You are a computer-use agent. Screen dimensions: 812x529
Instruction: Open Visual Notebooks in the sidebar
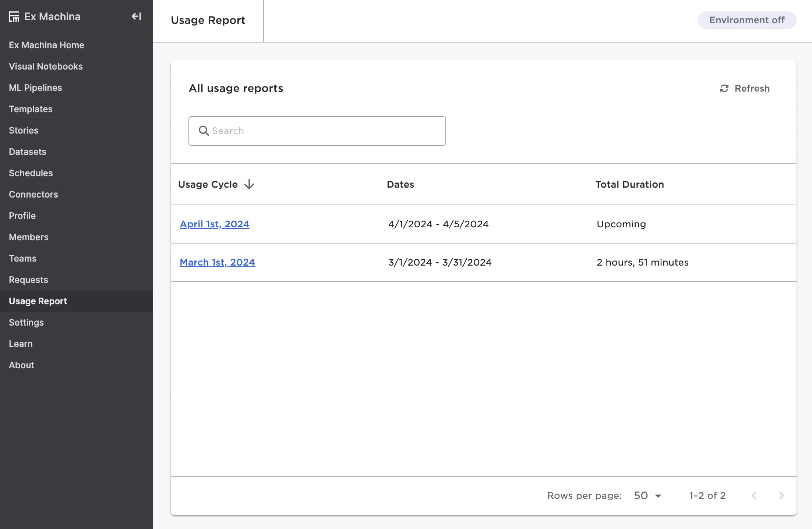(46, 66)
